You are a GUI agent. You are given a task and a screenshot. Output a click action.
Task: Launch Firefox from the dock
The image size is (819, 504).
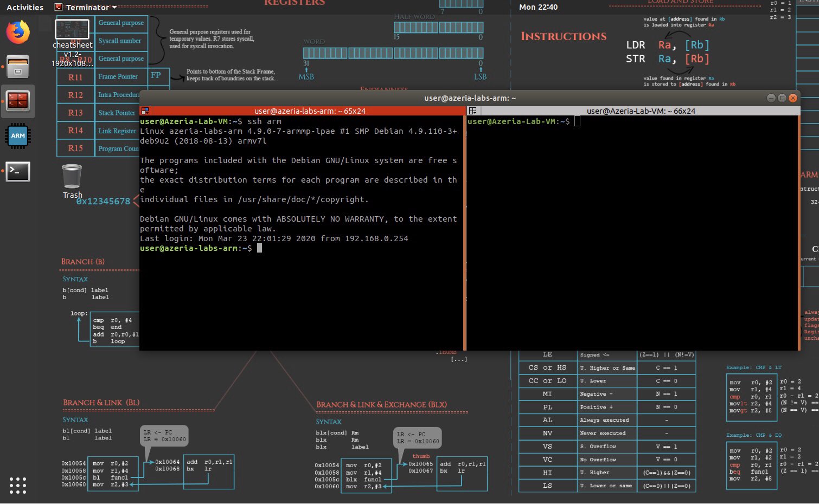pos(18,32)
